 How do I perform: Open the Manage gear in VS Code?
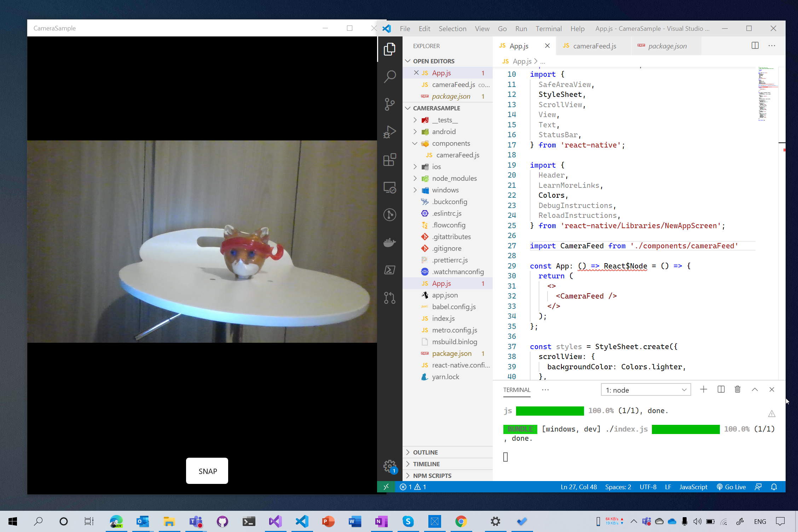(389, 466)
